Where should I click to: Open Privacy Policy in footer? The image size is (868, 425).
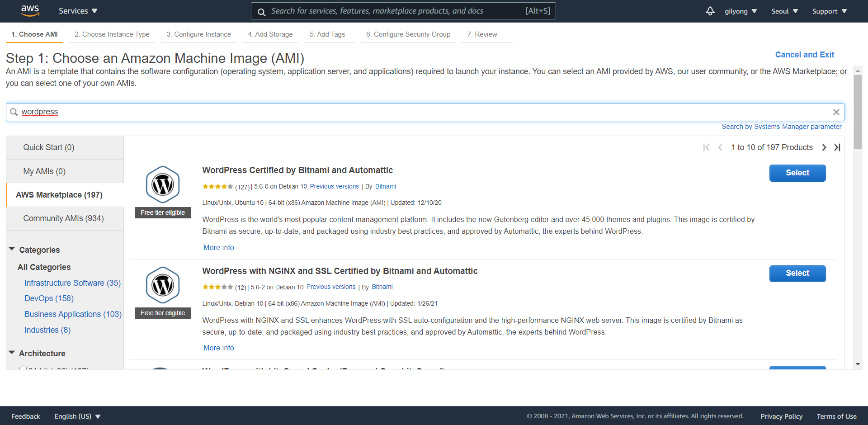(781, 416)
